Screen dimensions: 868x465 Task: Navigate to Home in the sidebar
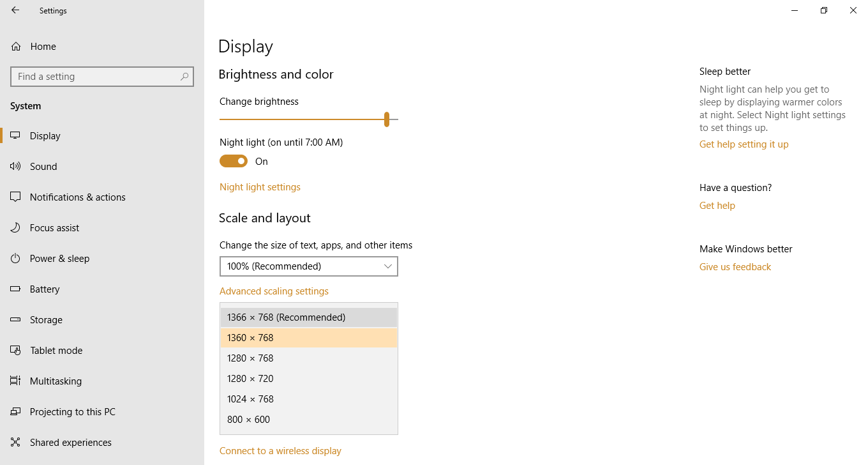tap(42, 46)
